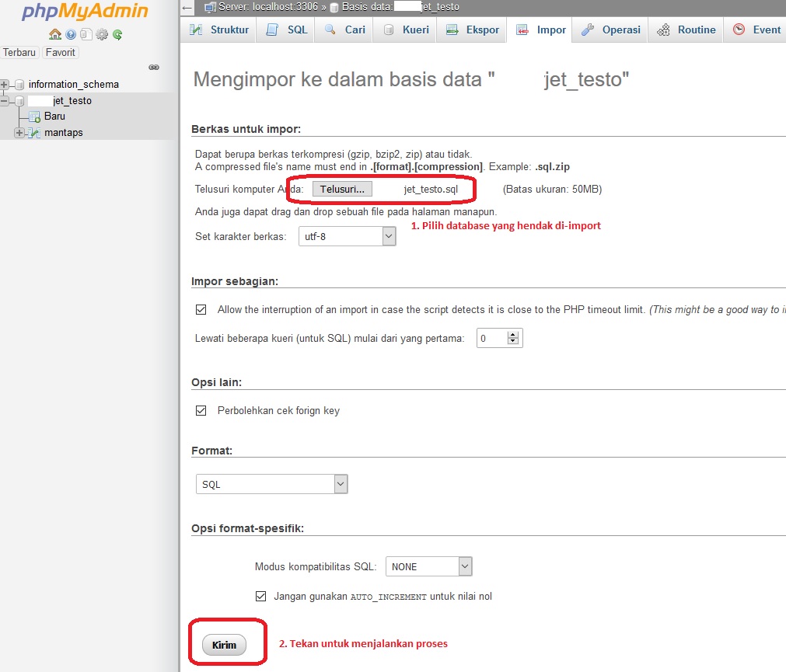Open the Routine tab
The height and width of the screenshot is (672, 786).
[x=686, y=30]
